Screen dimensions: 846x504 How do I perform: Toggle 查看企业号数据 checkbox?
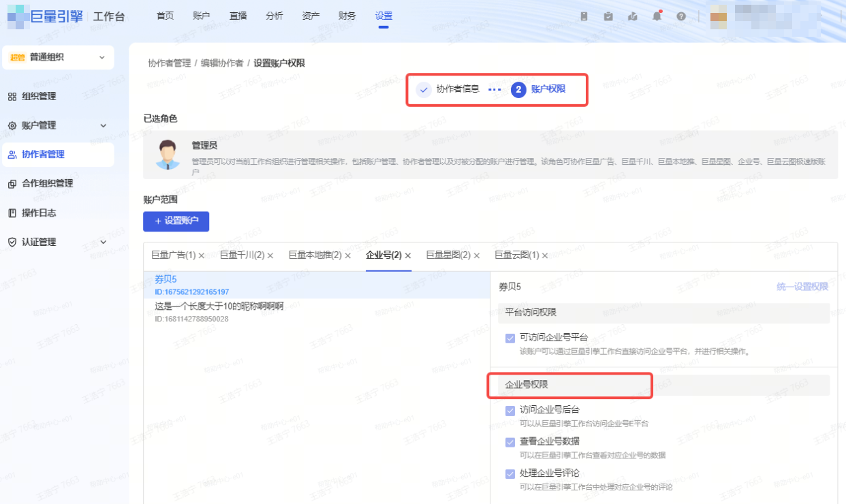[x=510, y=442]
